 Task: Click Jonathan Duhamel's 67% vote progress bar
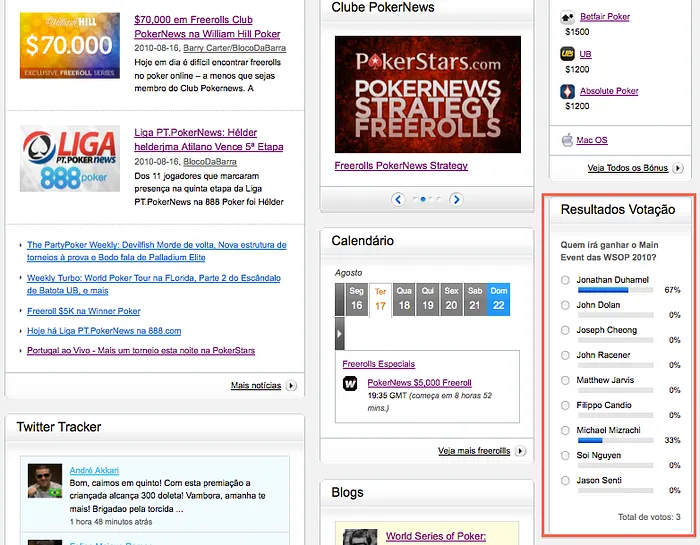pos(618,290)
